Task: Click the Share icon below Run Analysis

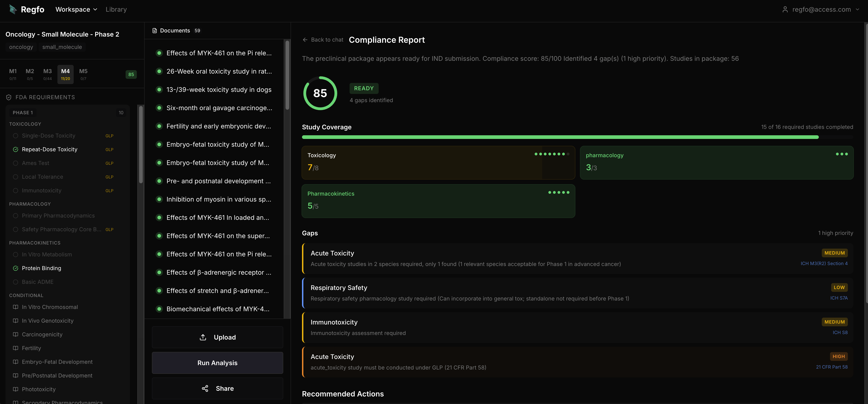Action: coord(205,388)
